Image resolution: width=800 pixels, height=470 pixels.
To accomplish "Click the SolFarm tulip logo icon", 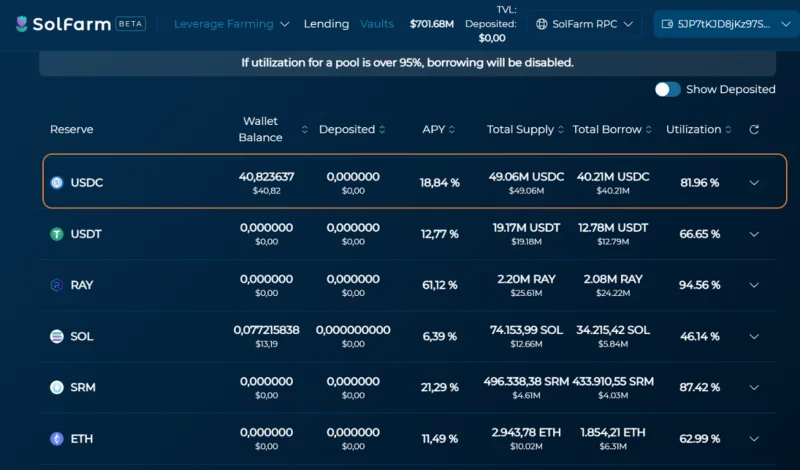I will click(21, 23).
